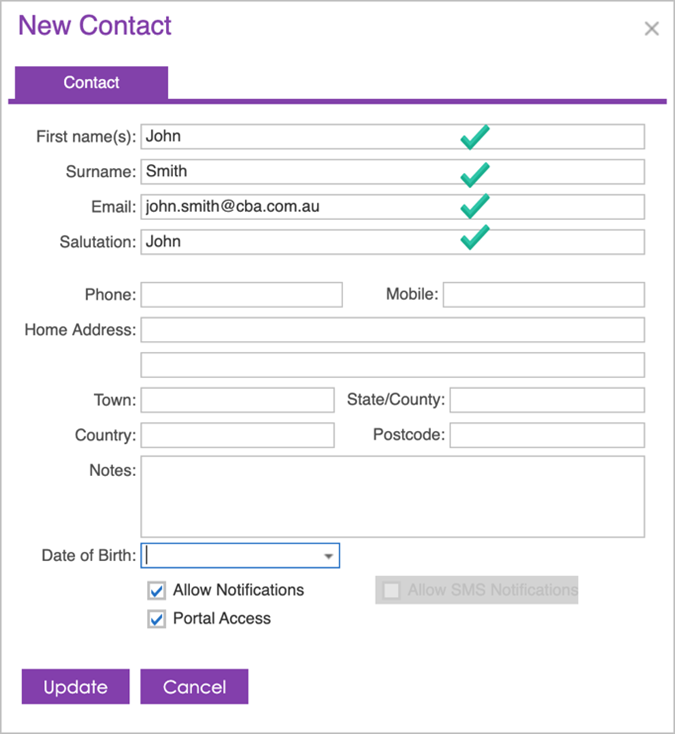This screenshot has width=675, height=734.
Task: Select the first Home Address line field
Action: click(x=392, y=330)
